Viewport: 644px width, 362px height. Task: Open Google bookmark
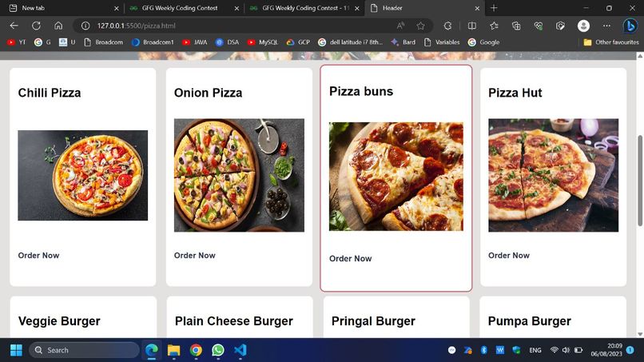coord(484,42)
